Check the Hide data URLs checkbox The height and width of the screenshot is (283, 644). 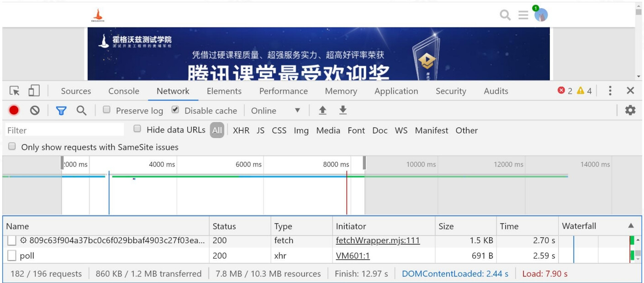tap(137, 129)
